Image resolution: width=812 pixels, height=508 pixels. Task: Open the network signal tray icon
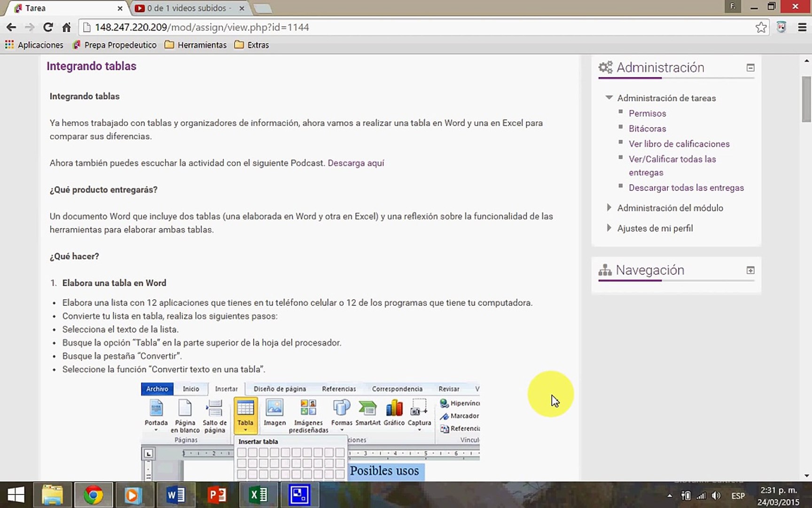701,495
